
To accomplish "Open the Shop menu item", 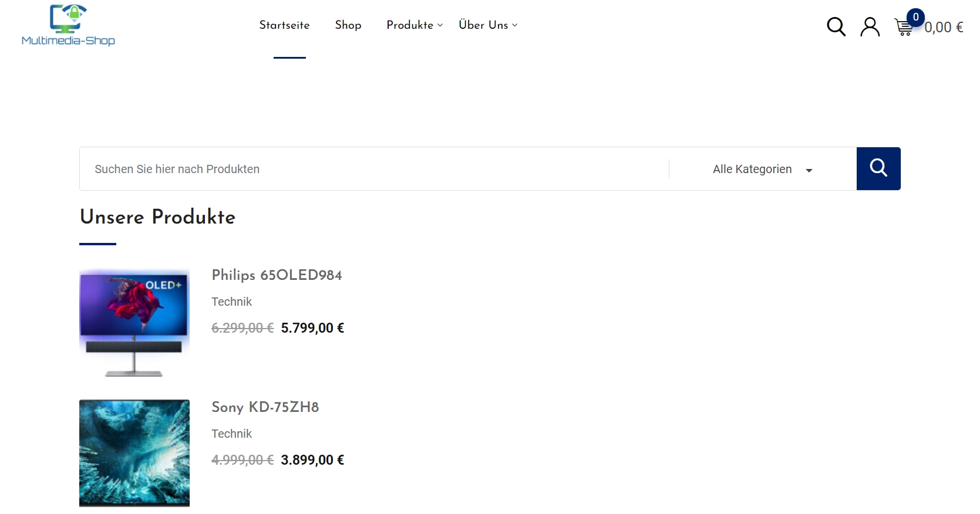I will point(348,25).
